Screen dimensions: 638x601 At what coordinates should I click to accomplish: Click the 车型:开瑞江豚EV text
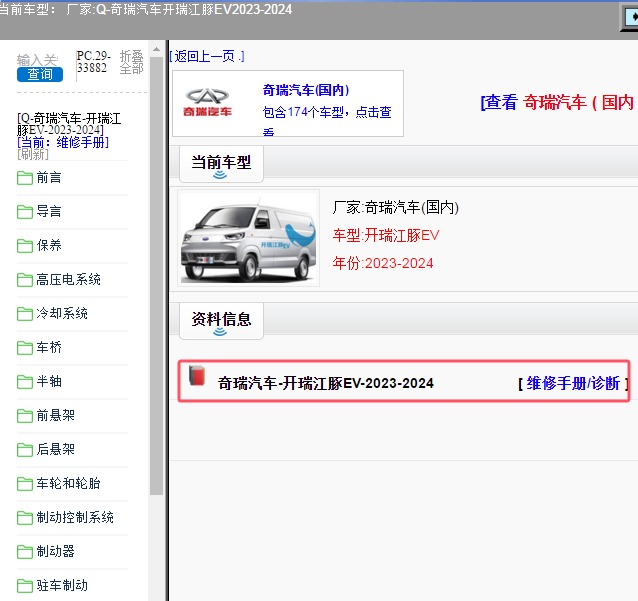tap(386, 235)
